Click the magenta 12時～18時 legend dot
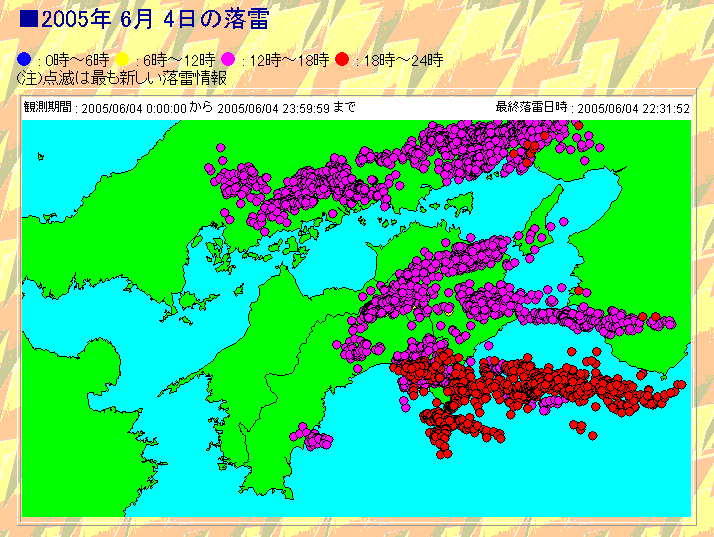The width and height of the screenshot is (714, 537). pos(229,60)
